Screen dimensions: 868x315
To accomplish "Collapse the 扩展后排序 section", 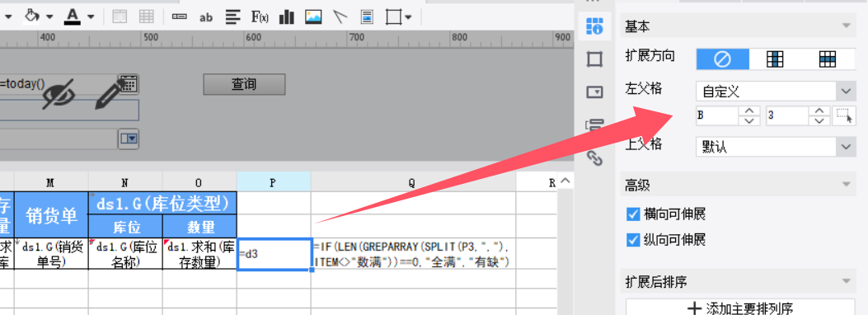I will pos(845,282).
